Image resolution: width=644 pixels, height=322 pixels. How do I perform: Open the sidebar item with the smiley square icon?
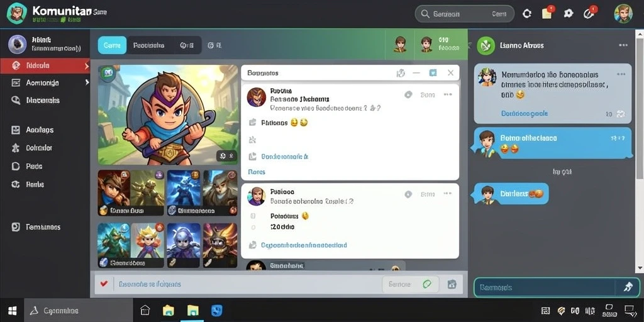pos(16,130)
